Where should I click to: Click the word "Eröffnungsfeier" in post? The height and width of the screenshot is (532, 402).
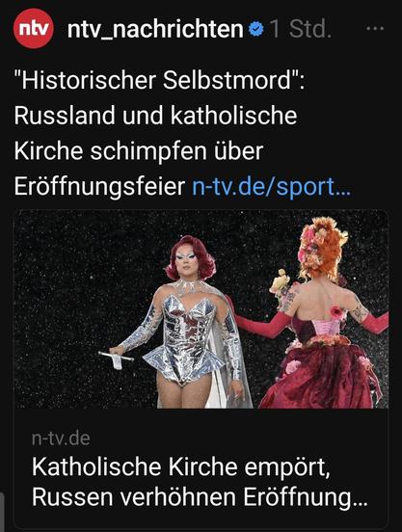click(99, 187)
